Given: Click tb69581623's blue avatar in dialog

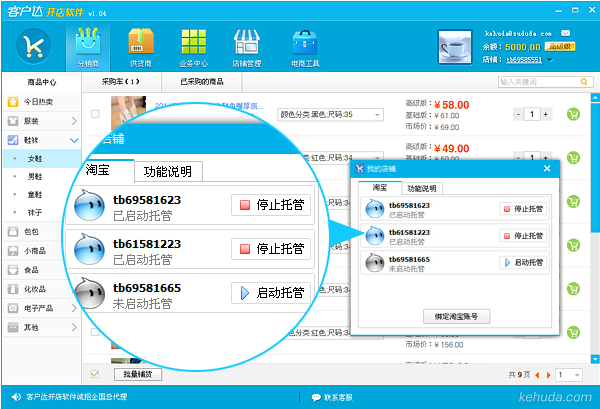Looking at the screenshot, I should point(375,209).
